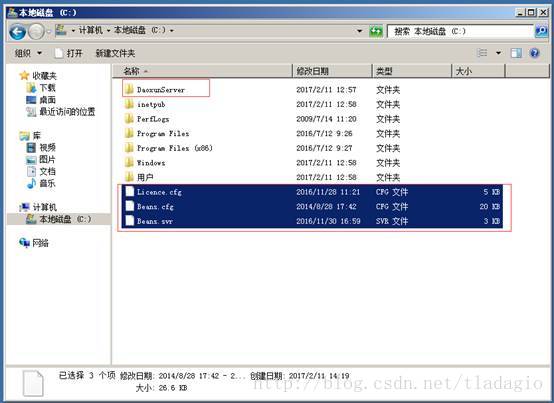Select the DaoxunServer folder icon

tap(129, 89)
